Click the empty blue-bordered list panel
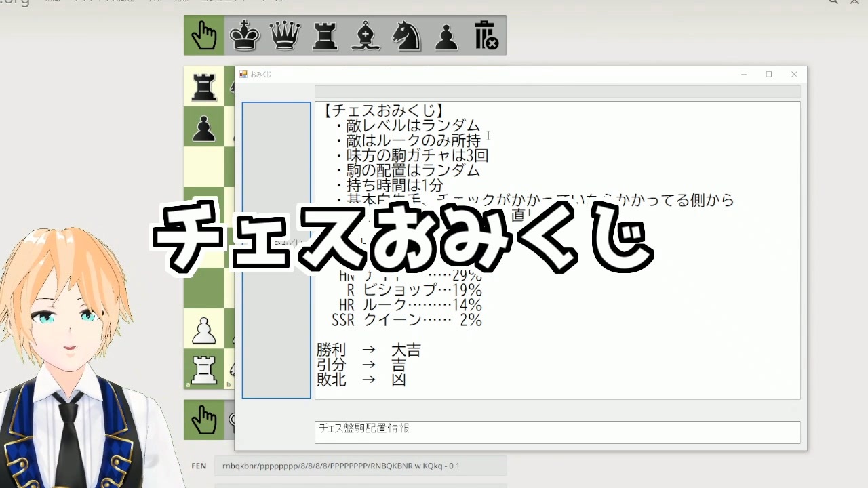The image size is (868, 488). pos(277,250)
